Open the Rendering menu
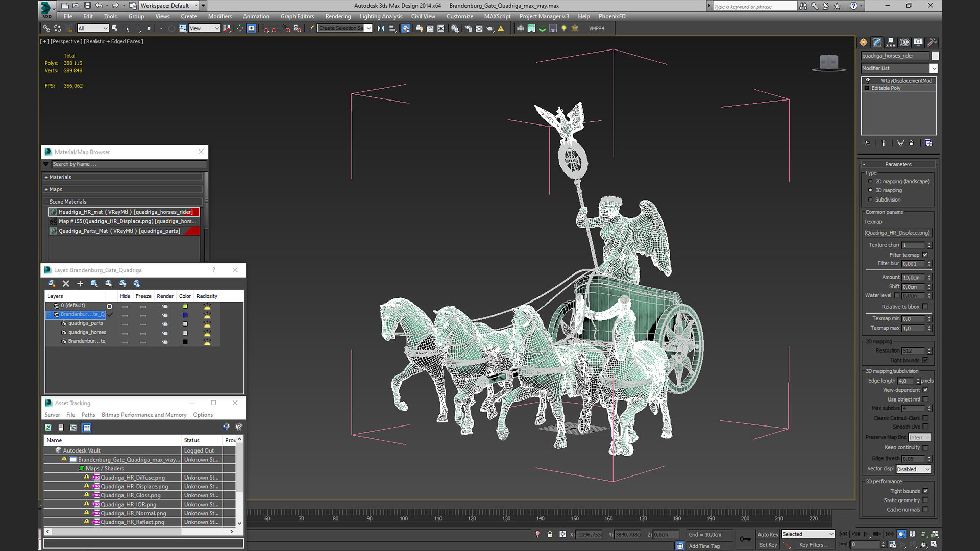 [338, 16]
